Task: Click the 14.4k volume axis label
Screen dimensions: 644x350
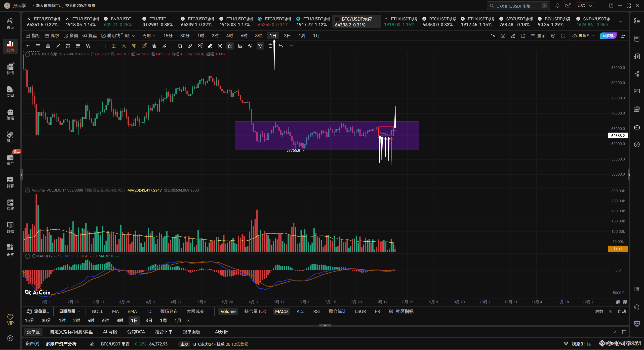Action: point(618,249)
